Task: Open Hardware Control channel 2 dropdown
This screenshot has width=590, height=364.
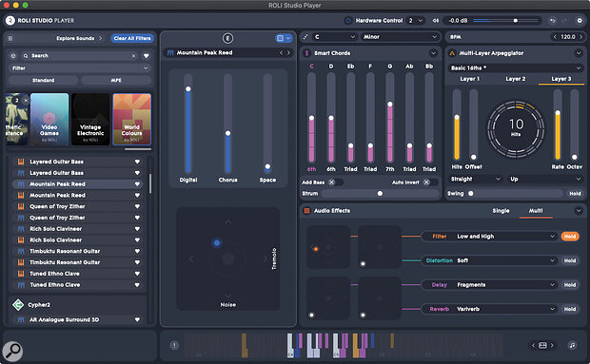Action: click(x=416, y=20)
